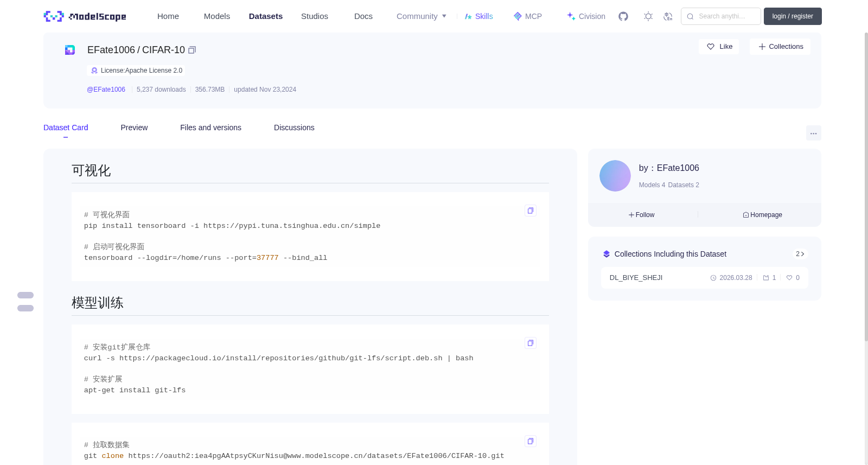The width and height of the screenshot is (868, 465).
Task: Click the search magnifier icon
Action: [x=690, y=16]
